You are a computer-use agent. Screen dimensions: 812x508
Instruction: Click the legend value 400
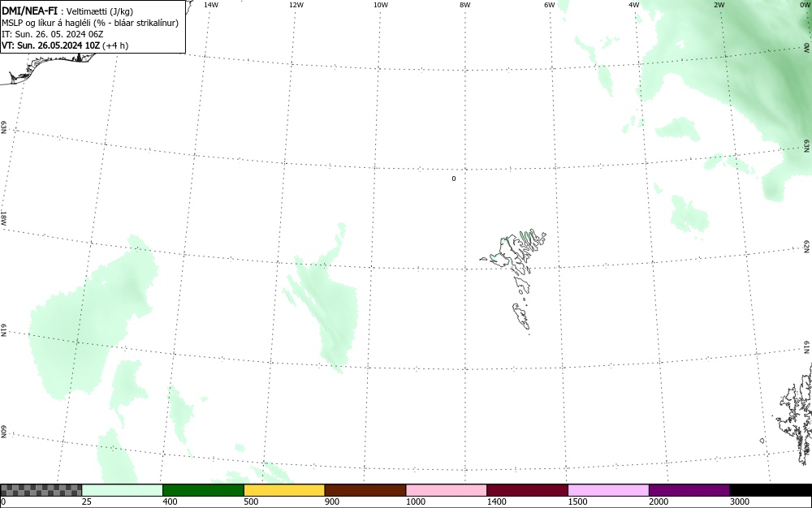tap(170, 502)
